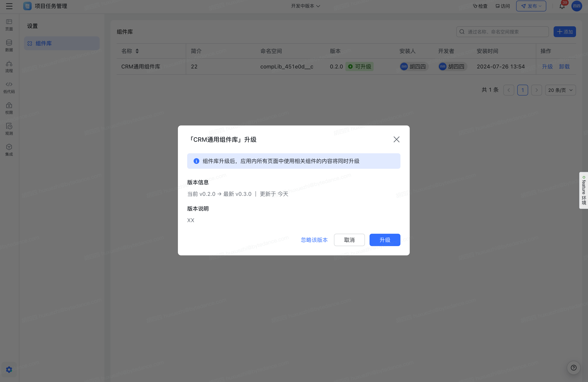
Task: Sort the table by 名称 column
Action: click(x=137, y=51)
